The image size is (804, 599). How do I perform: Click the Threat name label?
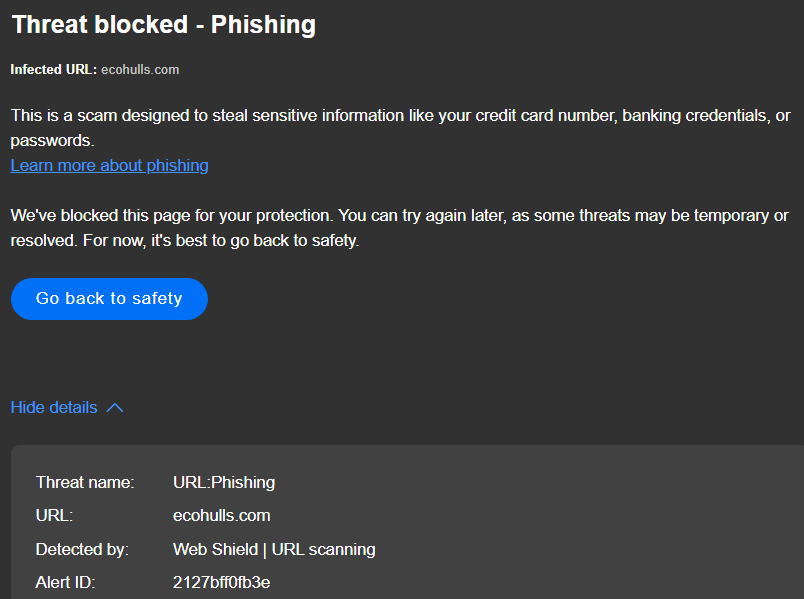(85, 483)
